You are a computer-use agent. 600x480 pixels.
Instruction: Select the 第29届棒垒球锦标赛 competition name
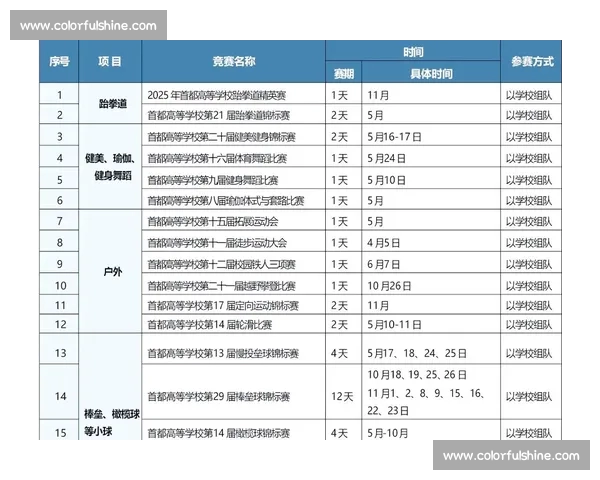coord(218,397)
